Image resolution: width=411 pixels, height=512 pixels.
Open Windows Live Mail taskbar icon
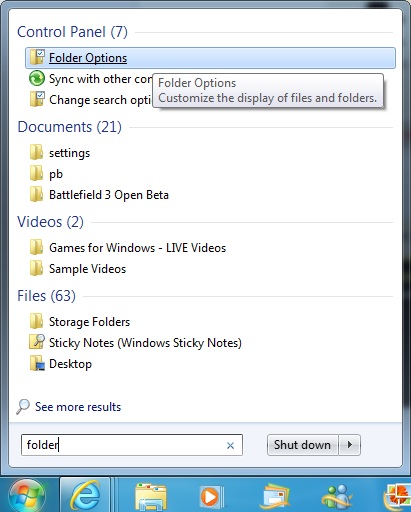coord(275,497)
